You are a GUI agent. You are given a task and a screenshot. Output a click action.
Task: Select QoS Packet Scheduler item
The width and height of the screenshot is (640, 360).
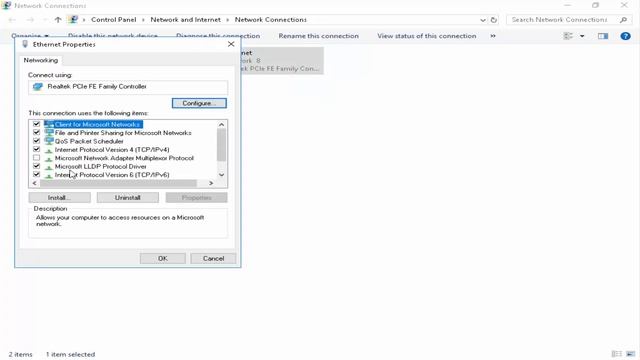[89, 141]
